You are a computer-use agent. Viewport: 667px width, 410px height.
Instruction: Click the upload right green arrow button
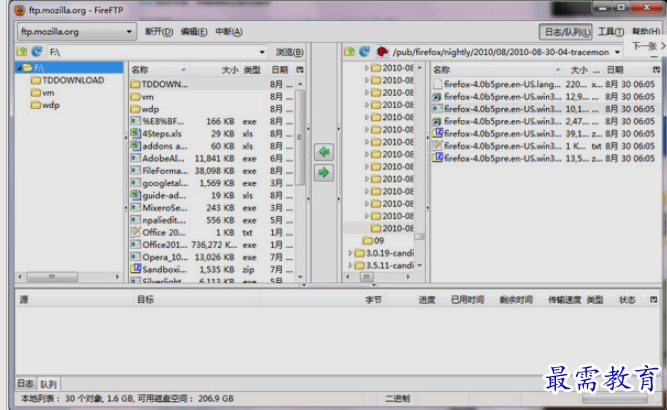[x=324, y=172]
